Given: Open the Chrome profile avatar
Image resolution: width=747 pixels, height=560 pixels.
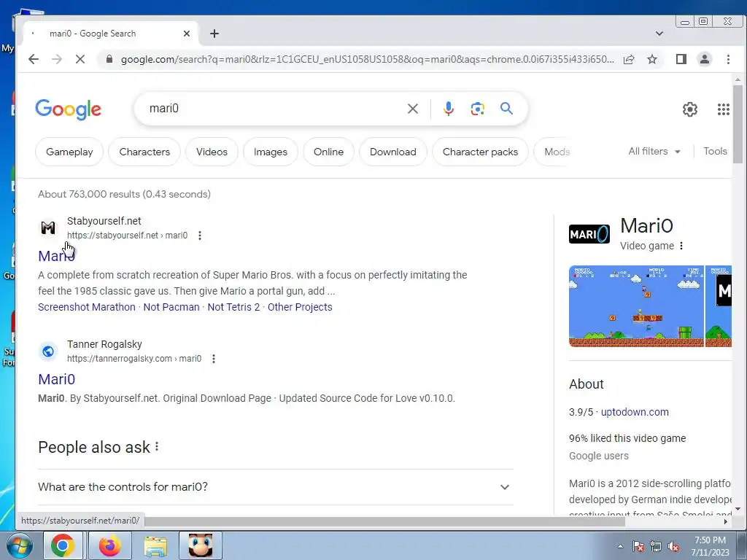Looking at the screenshot, I should tap(705, 59).
